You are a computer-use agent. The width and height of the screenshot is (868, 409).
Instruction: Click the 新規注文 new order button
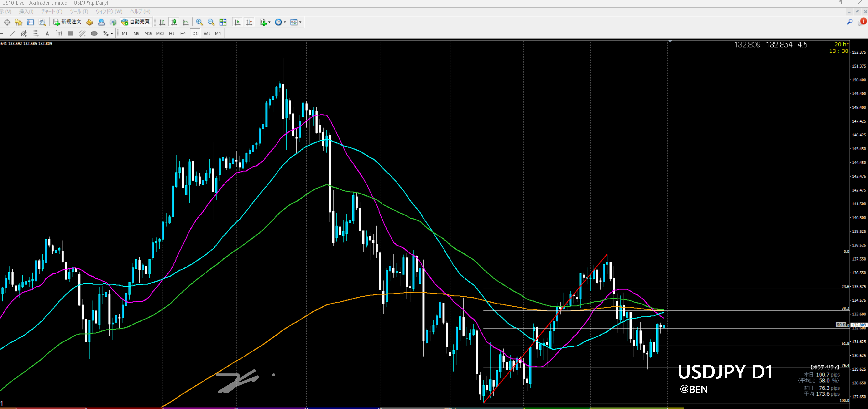(x=67, y=22)
